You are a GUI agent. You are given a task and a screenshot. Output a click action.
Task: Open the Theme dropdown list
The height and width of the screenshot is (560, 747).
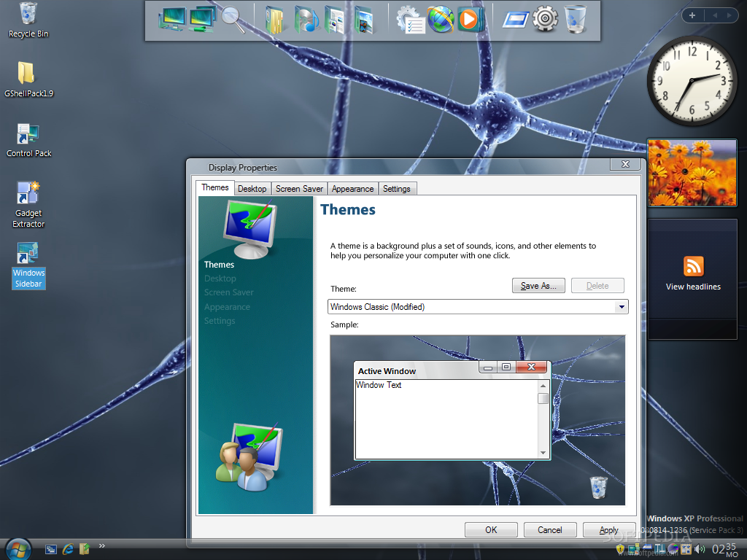point(622,307)
